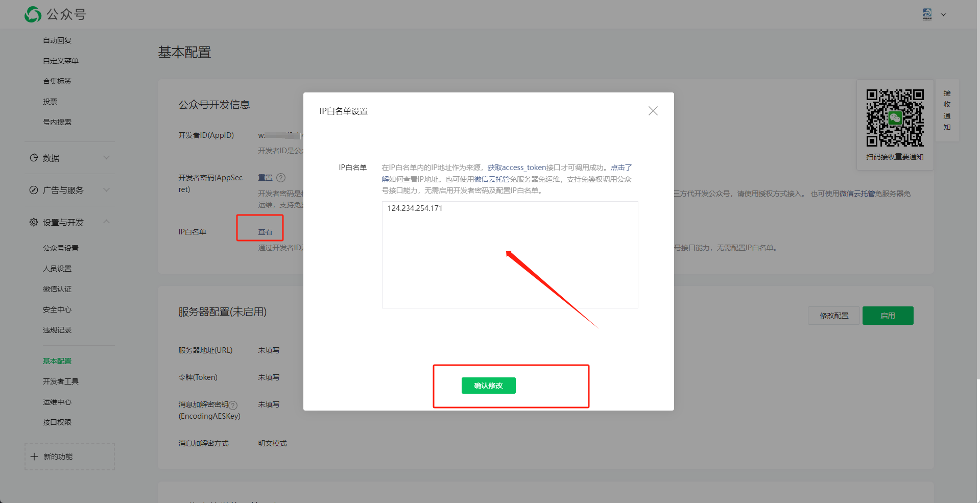Click the 广告与服务 compass icon
Screen dimensions: 980x503
[x=34, y=190]
